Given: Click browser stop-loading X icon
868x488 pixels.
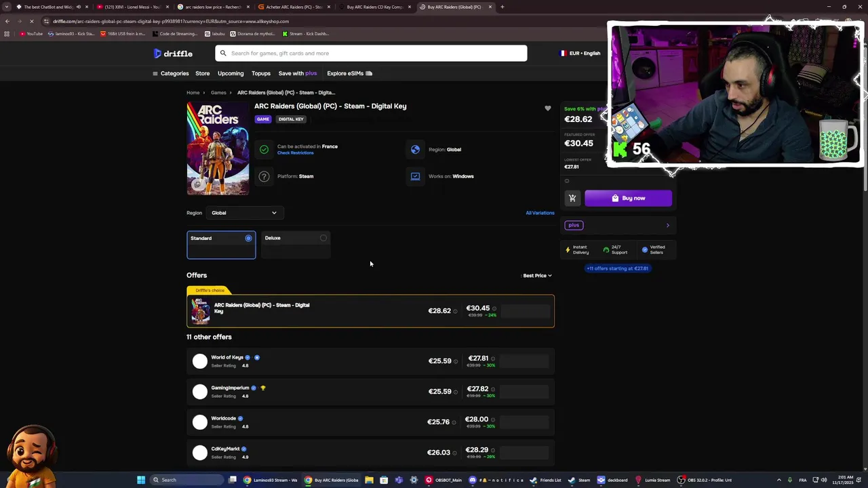Looking at the screenshot, I should coord(31,21).
